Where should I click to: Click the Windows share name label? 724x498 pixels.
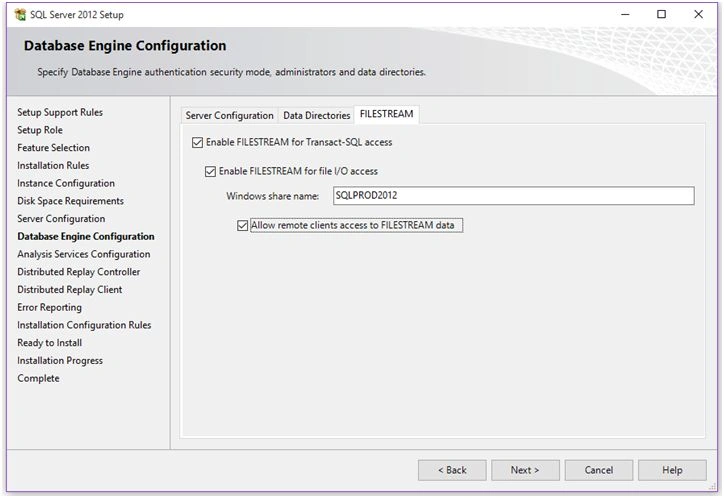coord(272,196)
